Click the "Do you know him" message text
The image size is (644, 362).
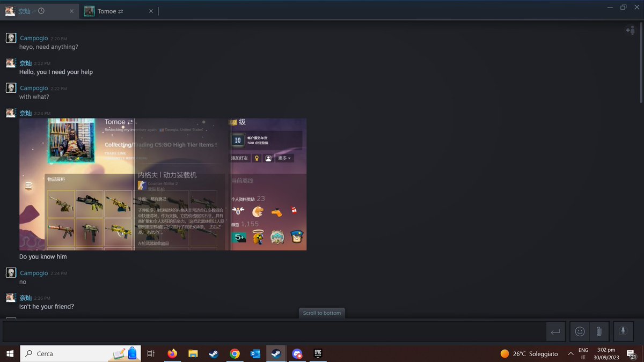pos(43,256)
